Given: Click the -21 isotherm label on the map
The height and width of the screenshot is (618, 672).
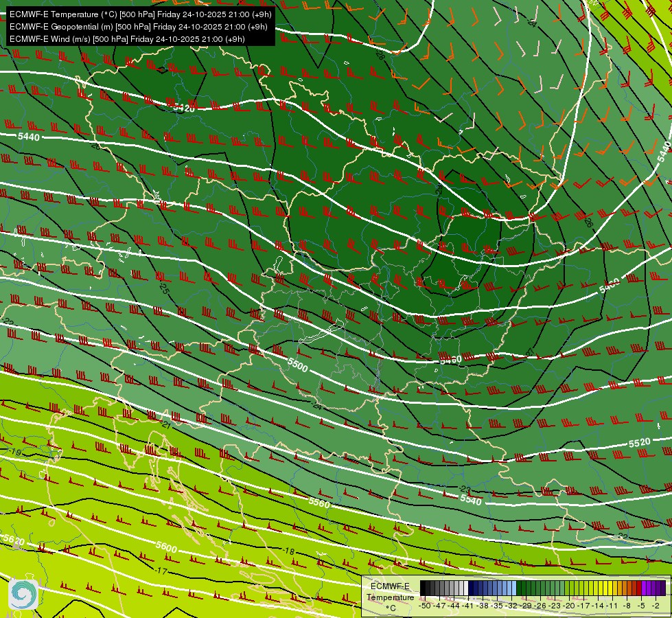Looking at the screenshot, I should [x=166, y=424].
